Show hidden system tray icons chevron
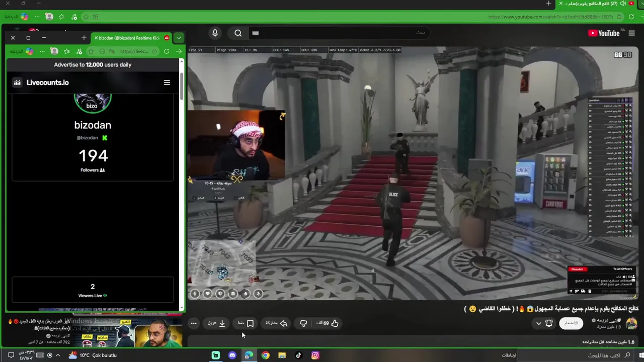Viewport: 644px width, 362px height. pyautogui.click(x=58, y=355)
